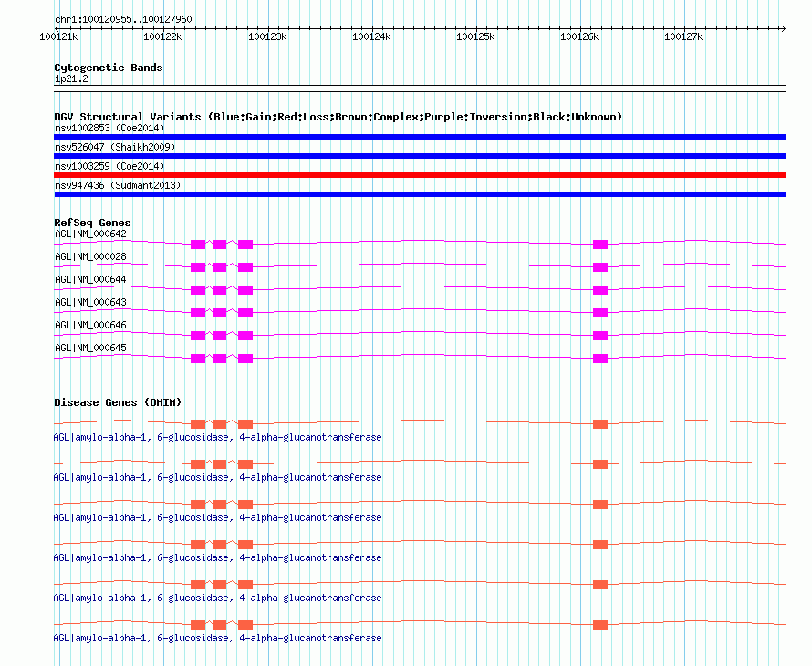This screenshot has width=812, height=666.
Task: Select NM_000643's isolated exon near 100126k
Action: pos(600,313)
